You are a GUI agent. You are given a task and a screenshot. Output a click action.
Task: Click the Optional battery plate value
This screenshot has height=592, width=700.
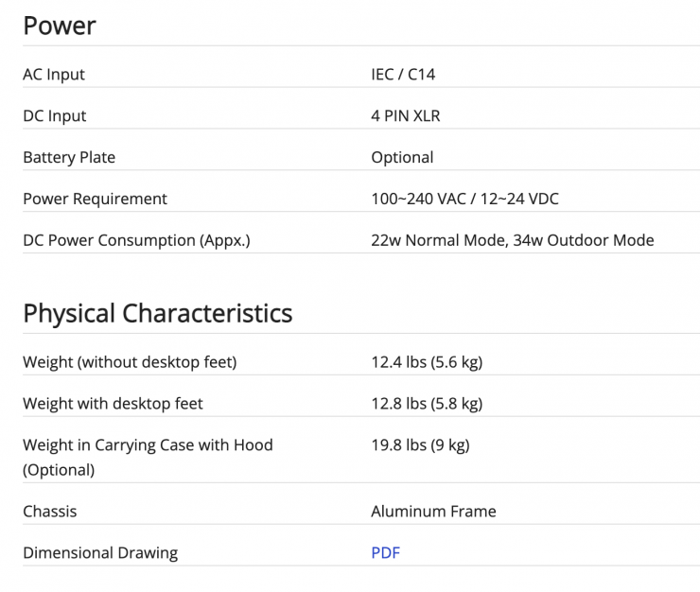[x=402, y=157]
